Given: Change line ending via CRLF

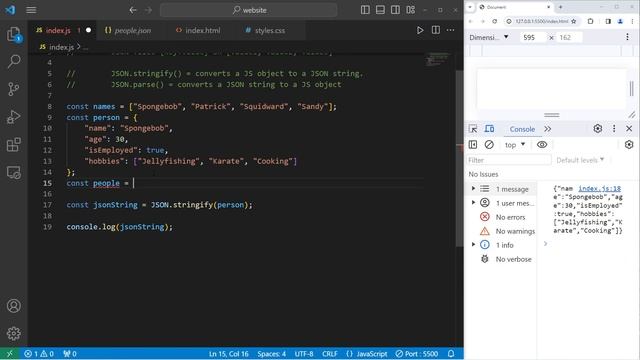Looking at the screenshot, I should [329, 353].
